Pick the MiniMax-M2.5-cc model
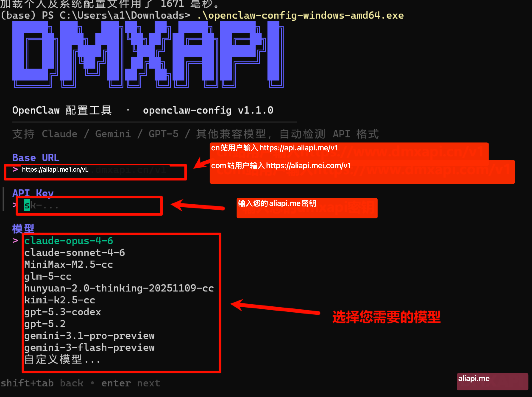This screenshot has width=532, height=397. pyautogui.click(x=69, y=265)
